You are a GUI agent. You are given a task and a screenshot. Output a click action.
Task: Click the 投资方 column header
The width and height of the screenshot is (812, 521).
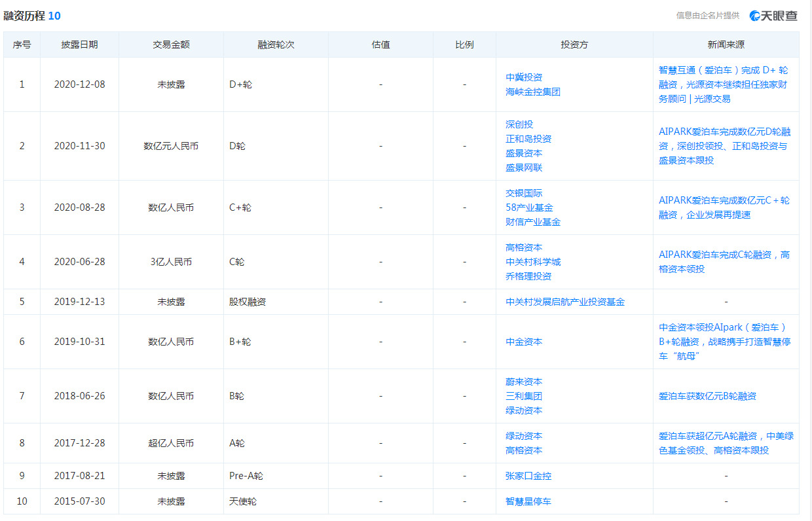tap(574, 45)
